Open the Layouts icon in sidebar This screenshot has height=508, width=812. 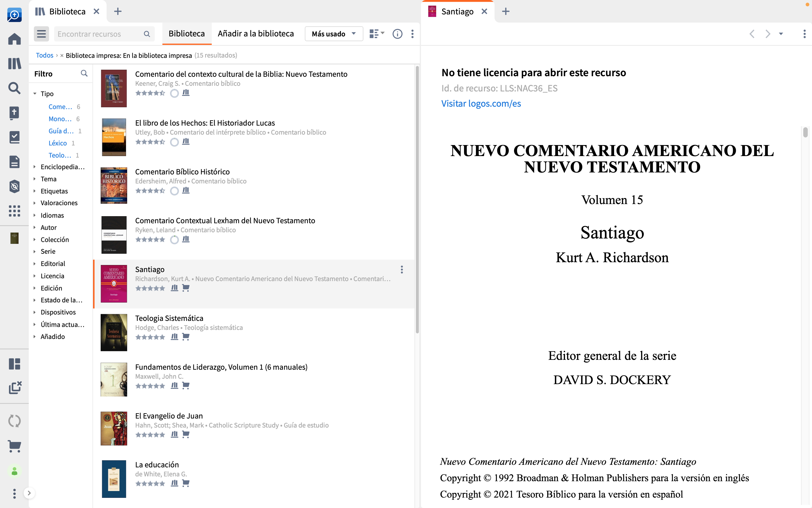(14, 364)
